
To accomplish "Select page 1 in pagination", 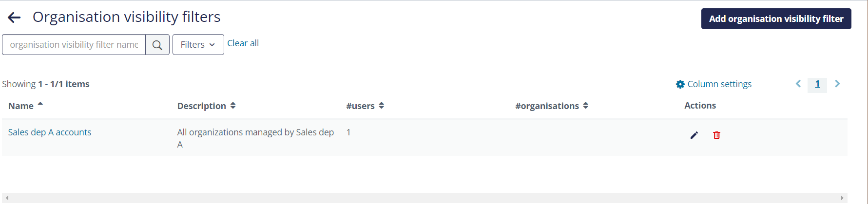I will (x=817, y=84).
